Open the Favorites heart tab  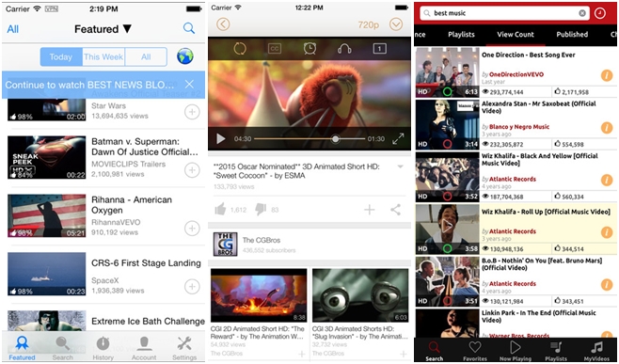pyautogui.click(x=475, y=350)
